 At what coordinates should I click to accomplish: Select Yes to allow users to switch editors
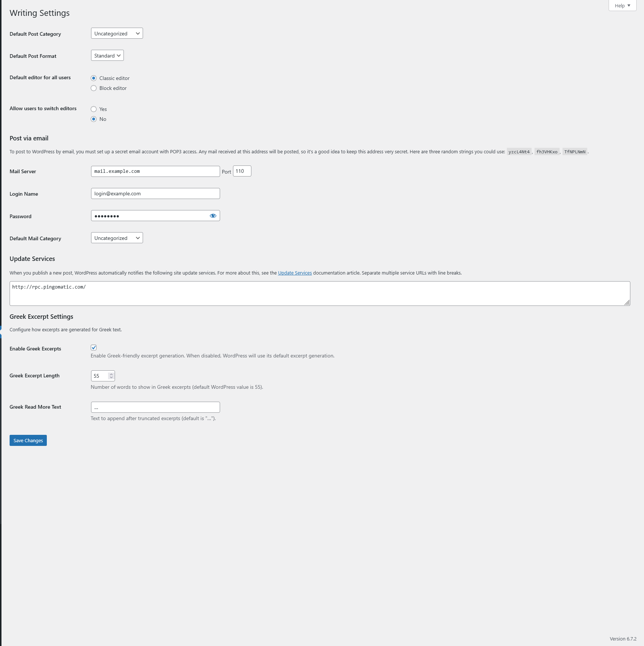tap(94, 109)
